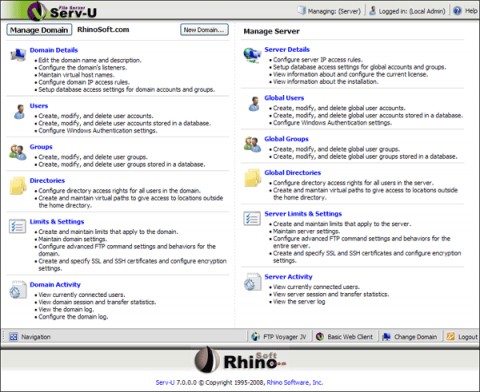Click 'Maintain virtual host names.' text
This screenshot has width=480, height=392.
tap(76, 75)
